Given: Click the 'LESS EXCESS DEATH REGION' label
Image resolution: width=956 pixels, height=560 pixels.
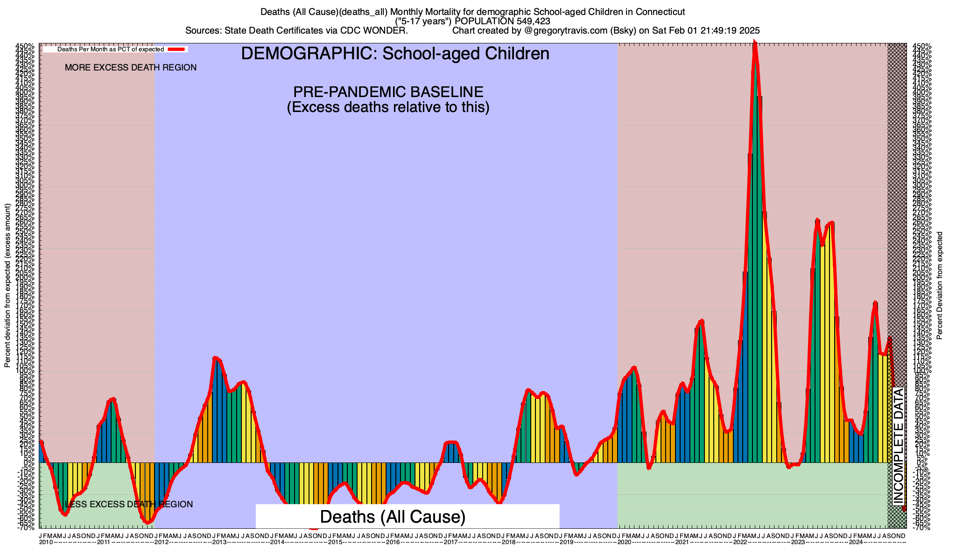Looking at the screenshot, I should tap(129, 504).
